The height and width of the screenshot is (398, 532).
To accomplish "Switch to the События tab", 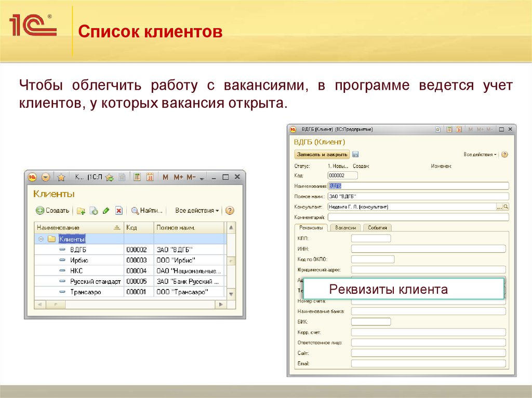I will tap(377, 228).
